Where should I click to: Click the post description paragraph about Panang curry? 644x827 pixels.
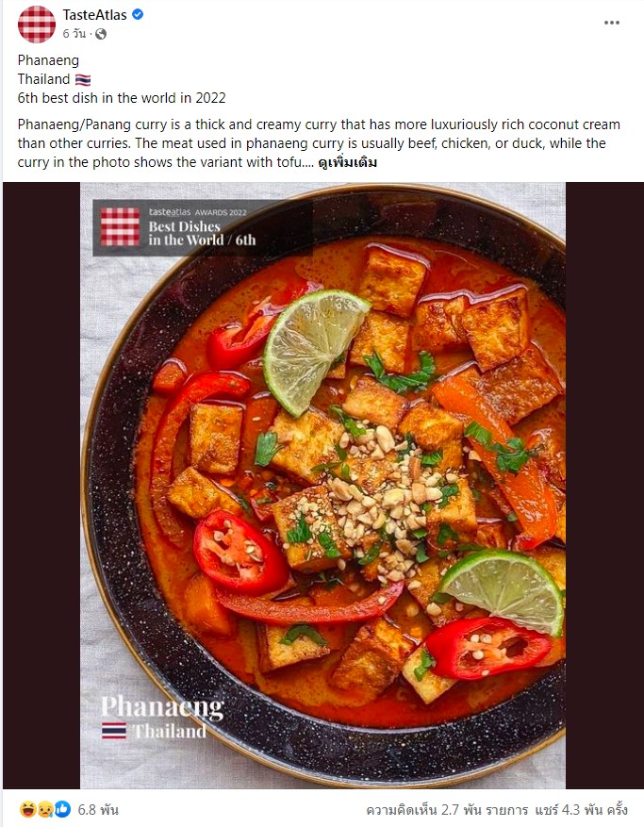[319, 143]
